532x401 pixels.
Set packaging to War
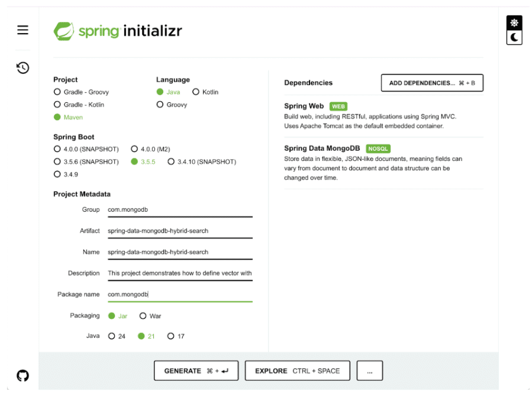click(x=143, y=316)
